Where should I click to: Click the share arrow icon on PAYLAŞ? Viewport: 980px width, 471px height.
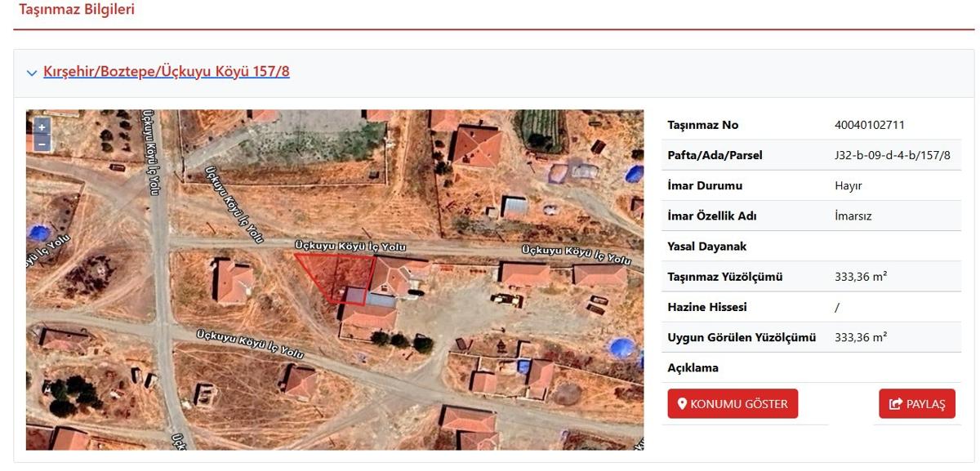(x=895, y=404)
